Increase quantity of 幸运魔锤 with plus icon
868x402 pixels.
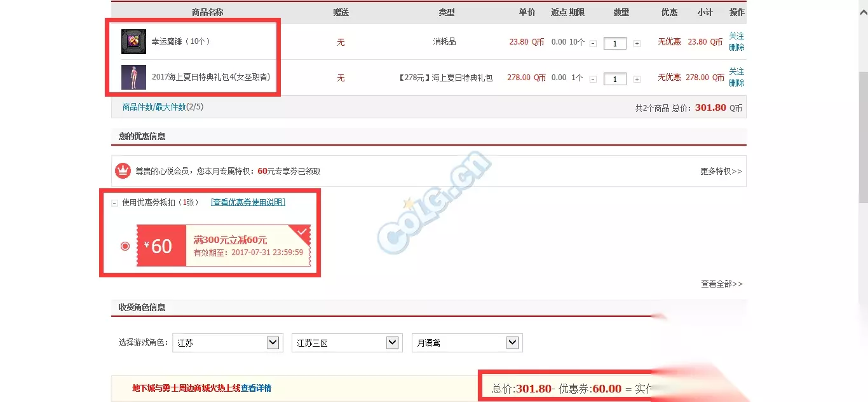(x=637, y=44)
